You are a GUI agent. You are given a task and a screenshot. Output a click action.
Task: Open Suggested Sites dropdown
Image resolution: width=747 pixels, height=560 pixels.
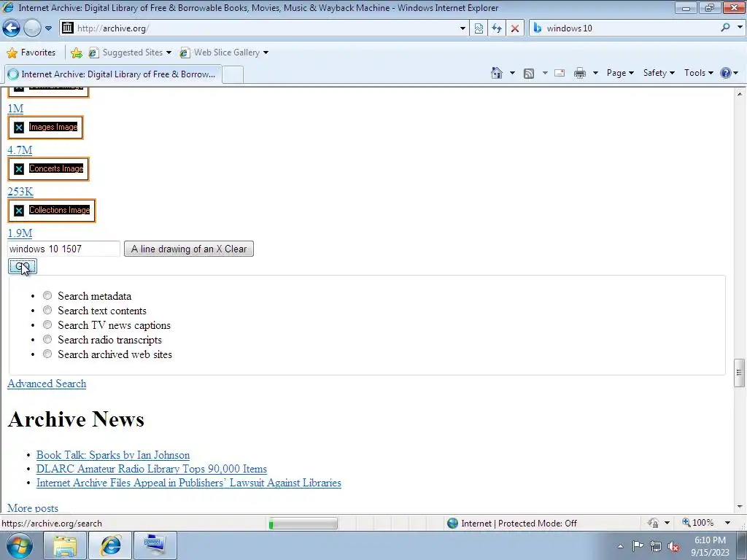point(130,52)
